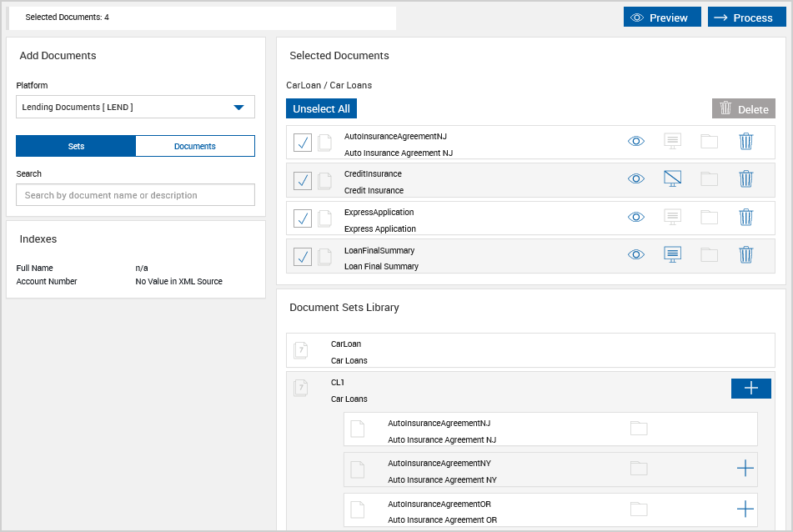This screenshot has width=793, height=532.
Task: Click the folder icon for AutoInsuranceAgreementOR
Action: click(x=639, y=509)
